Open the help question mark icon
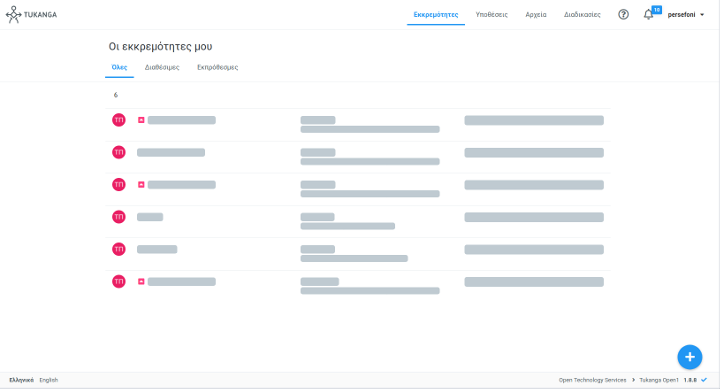 coord(623,15)
